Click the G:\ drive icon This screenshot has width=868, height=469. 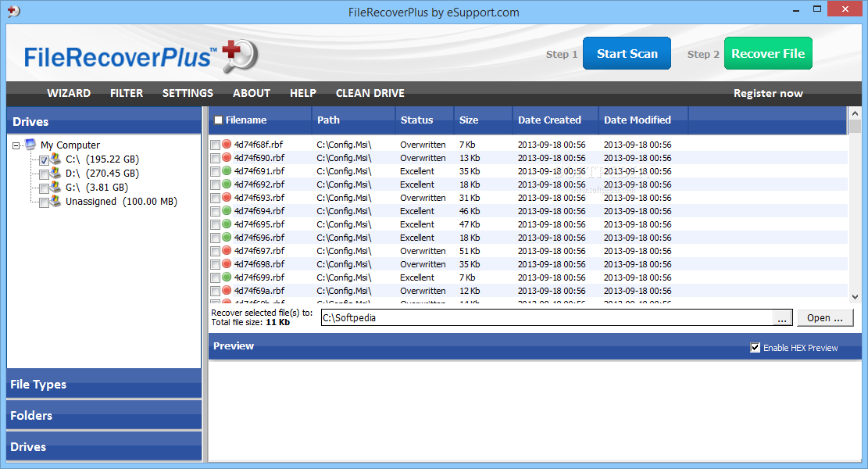tap(56, 187)
